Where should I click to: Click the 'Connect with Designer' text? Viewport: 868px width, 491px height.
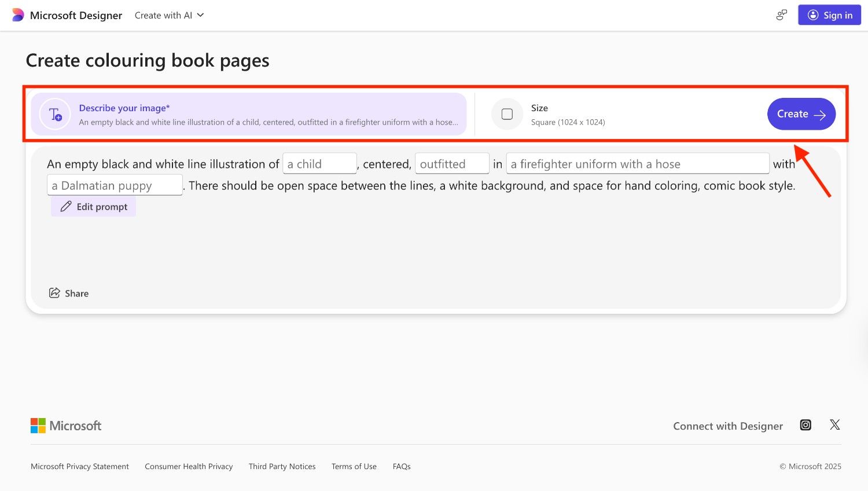728,426
